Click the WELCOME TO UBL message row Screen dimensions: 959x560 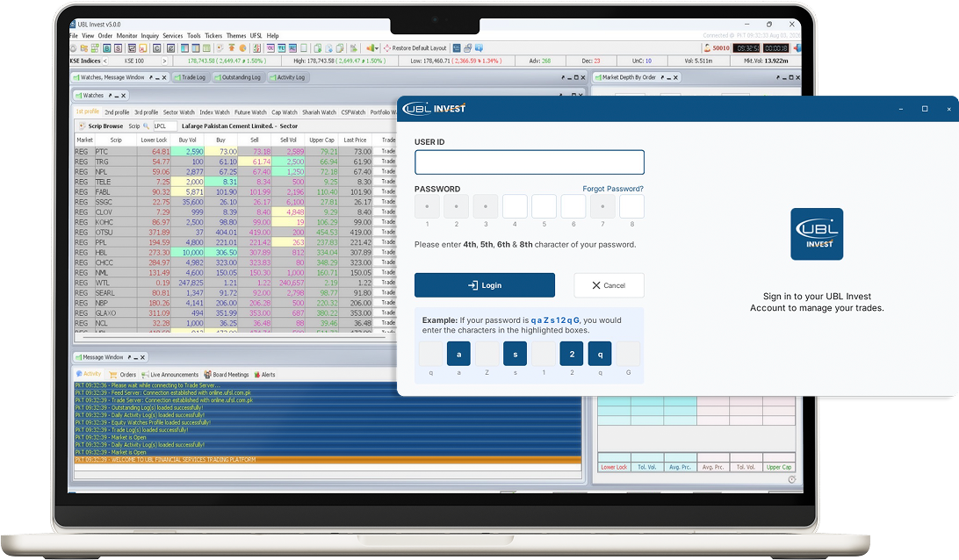pos(328,460)
